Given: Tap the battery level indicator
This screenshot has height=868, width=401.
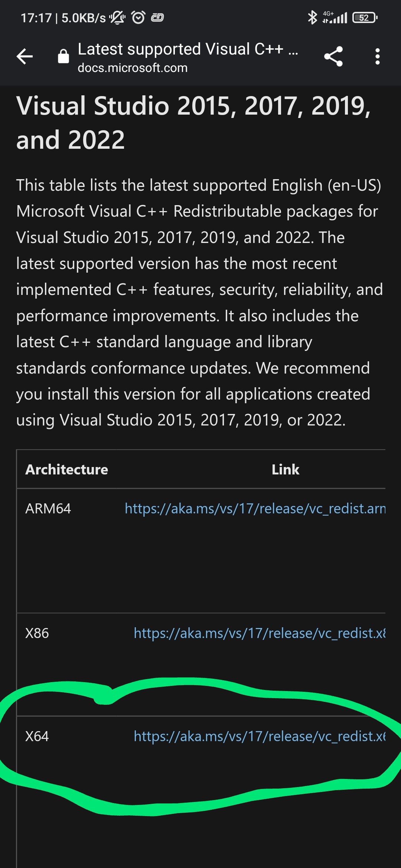Looking at the screenshot, I should click(x=364, y=17).
